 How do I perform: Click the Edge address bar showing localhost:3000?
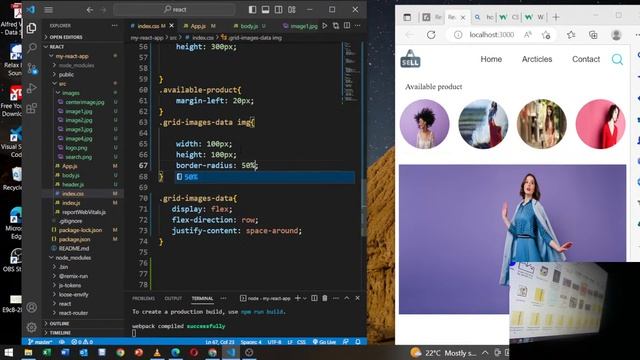(x=491, y=35)
